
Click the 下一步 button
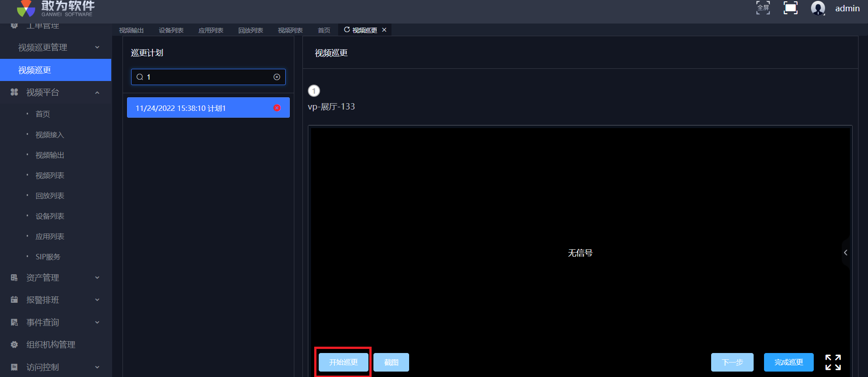pyautogui.click(x=732, y=362)
